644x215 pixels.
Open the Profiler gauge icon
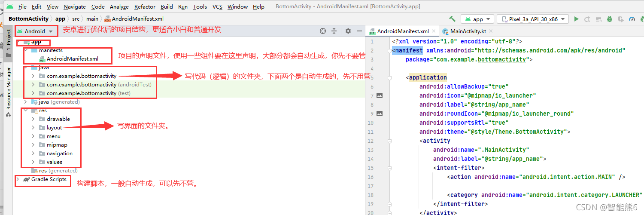[x=632, y=19]
